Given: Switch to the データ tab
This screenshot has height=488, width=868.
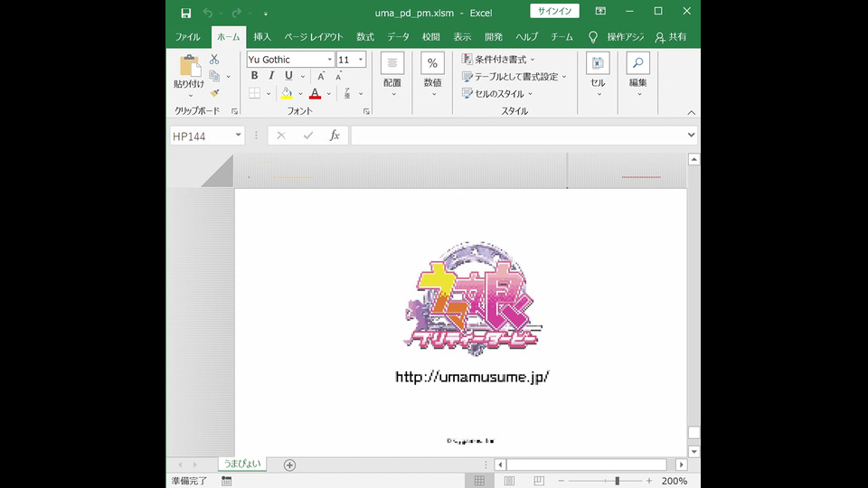Looking at the screenshot, I should (398, 37).
